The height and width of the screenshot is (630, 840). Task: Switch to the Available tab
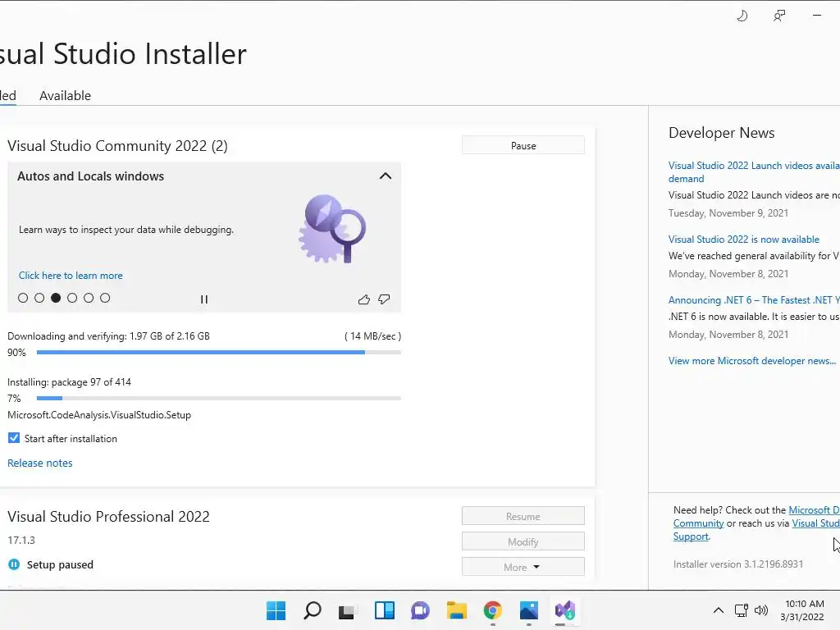(x=66, y=95)
